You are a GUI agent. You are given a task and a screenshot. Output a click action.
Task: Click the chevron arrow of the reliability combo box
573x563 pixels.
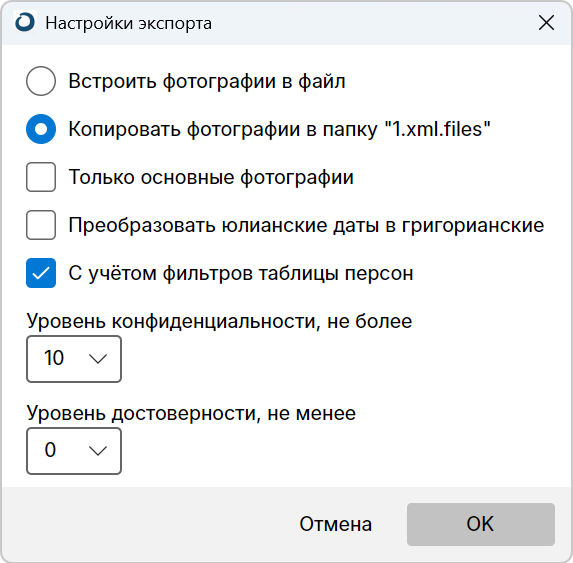(98, 451)
